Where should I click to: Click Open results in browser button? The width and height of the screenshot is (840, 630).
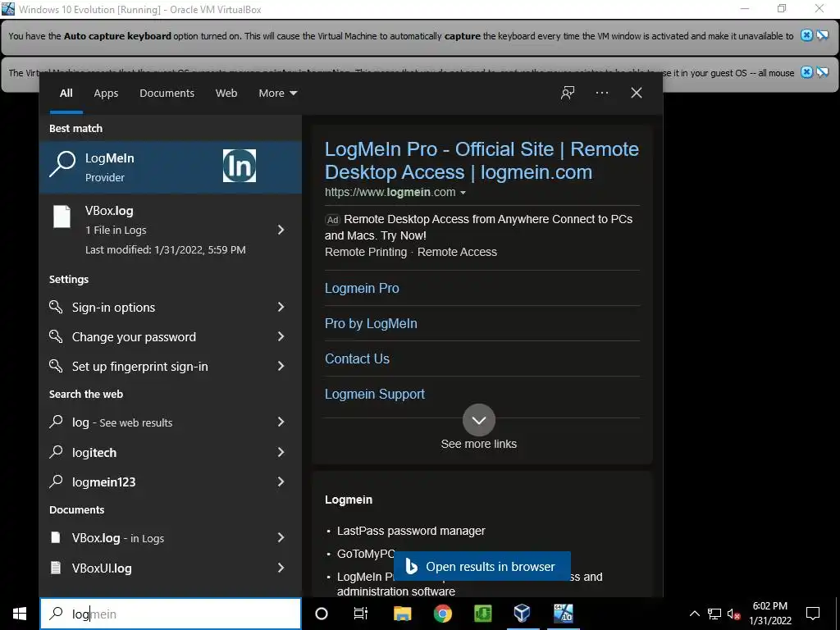click(x=482, y=566)
